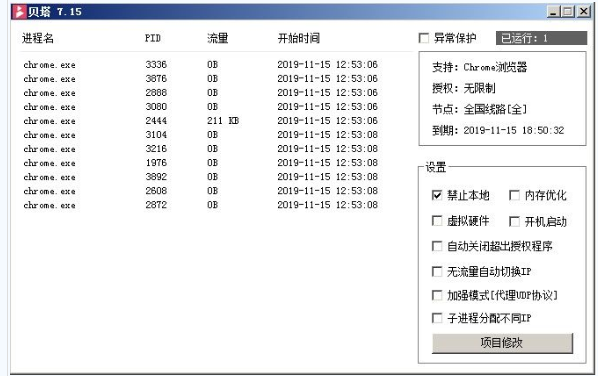Maximize the 贝塔 window
598x376 pixels.
tap(567, 12)
